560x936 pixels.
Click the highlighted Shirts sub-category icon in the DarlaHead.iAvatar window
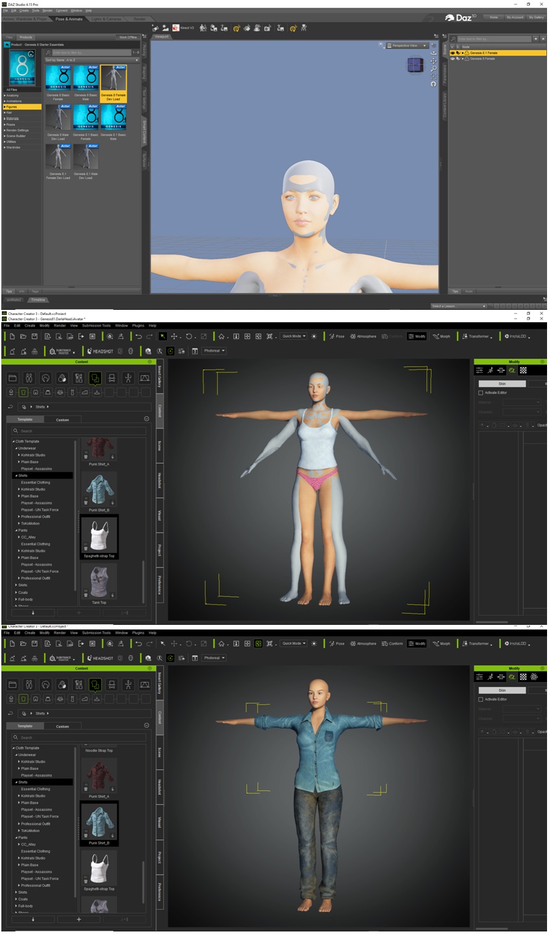[23, 392]
